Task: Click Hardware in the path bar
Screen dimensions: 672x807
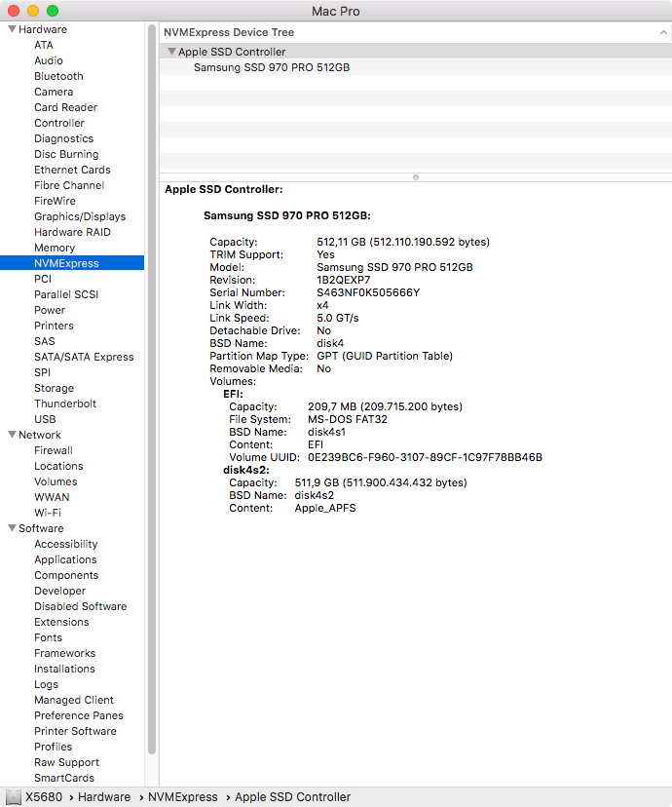Action: tap(104, 797)
